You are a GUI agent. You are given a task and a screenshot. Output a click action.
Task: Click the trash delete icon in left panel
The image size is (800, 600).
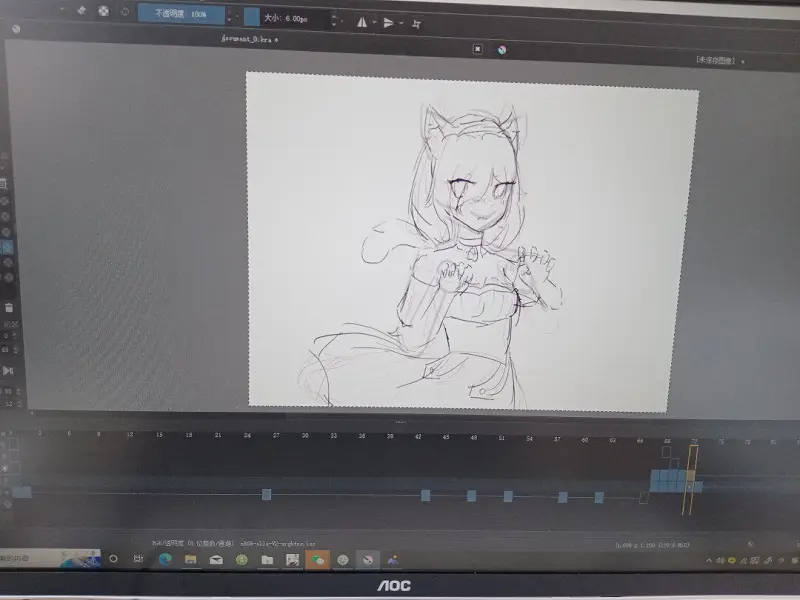point(9,307)
